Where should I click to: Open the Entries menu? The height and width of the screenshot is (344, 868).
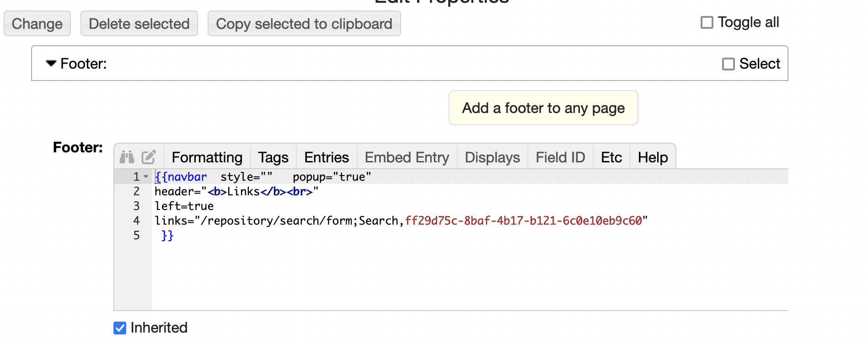pos(327,157)
